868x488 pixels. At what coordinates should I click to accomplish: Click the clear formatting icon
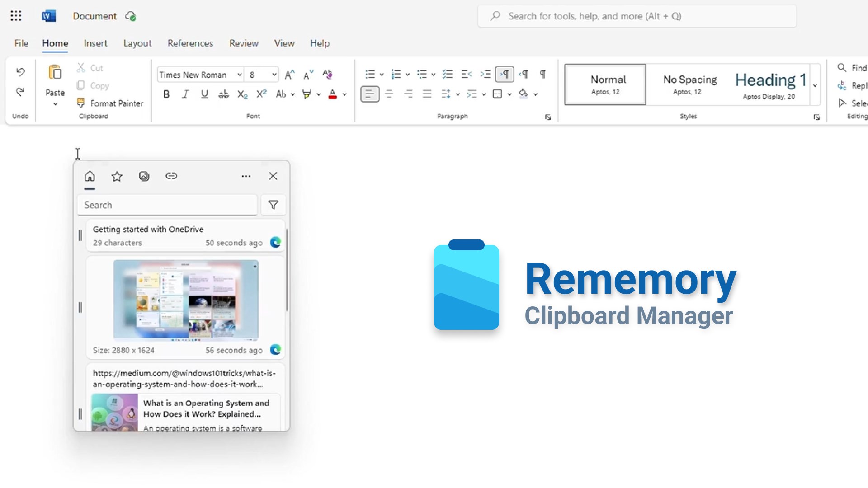(328, 74)
